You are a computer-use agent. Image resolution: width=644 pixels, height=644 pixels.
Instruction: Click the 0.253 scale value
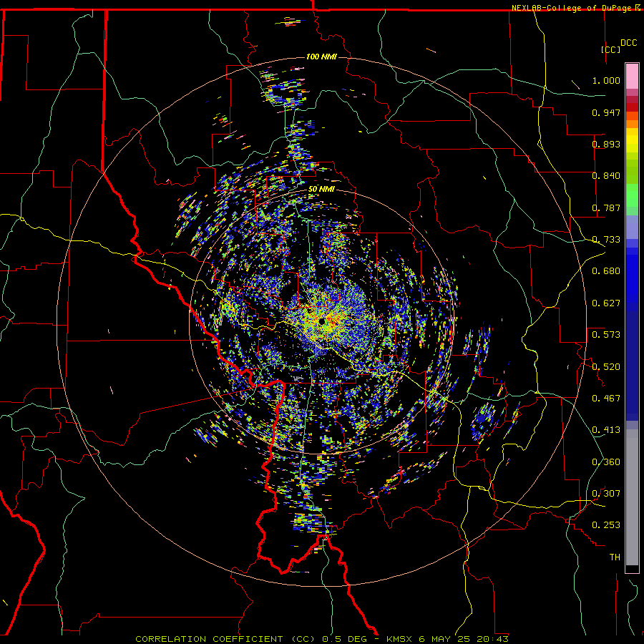[x=606, y=525]
